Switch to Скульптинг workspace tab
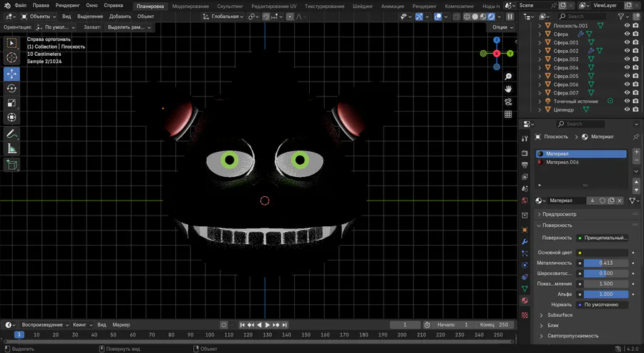 [x=230, y=6]
